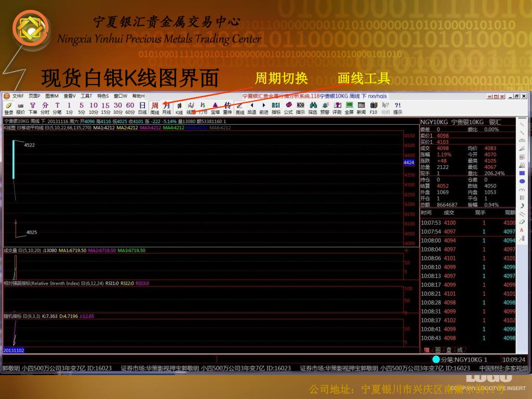
Task: Open the 文件F menu
Action: [18, 96]
